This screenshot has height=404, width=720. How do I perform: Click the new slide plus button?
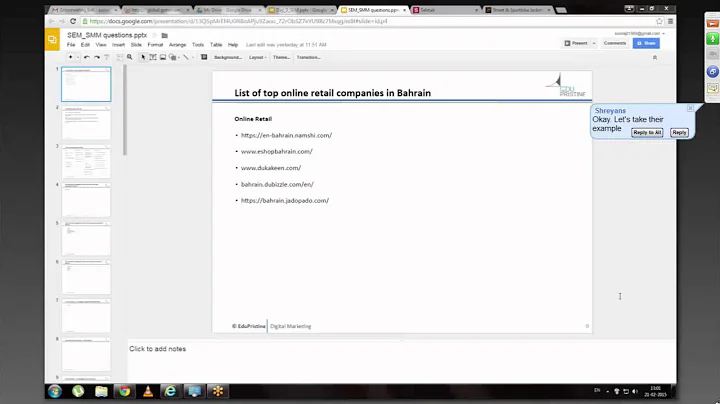pyautogui.click(x=70, y=57)
